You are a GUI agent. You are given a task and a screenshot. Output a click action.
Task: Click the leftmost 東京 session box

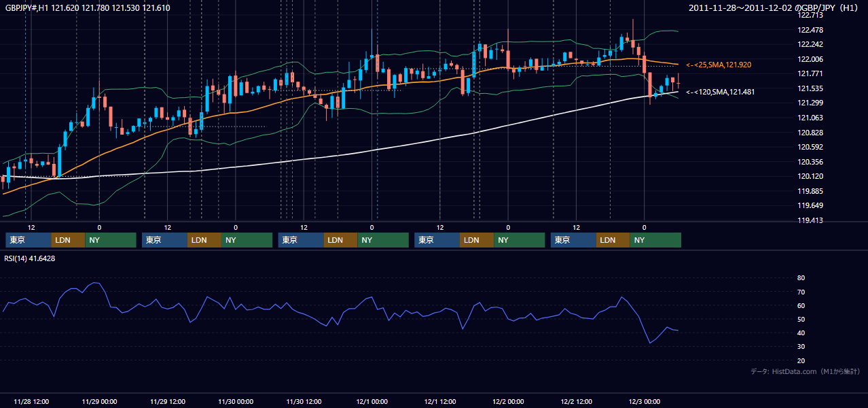28,240
